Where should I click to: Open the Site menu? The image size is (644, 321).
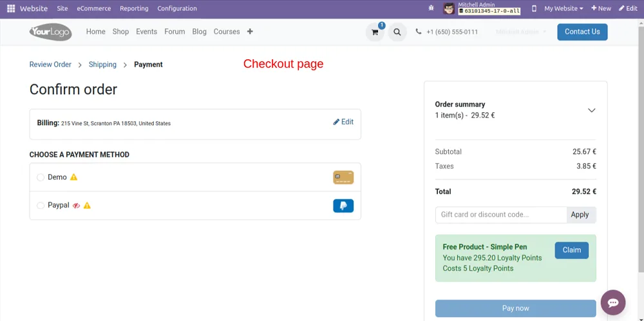pos(62,8)
